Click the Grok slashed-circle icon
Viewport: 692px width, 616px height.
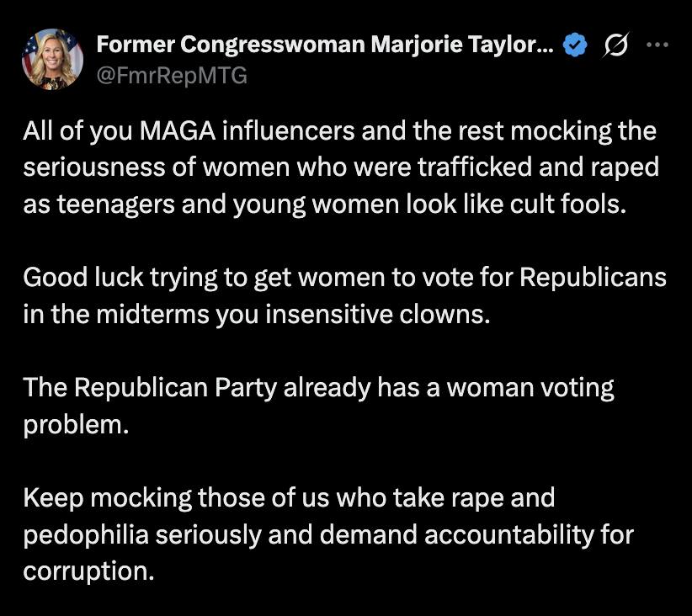tap(614, 47)
